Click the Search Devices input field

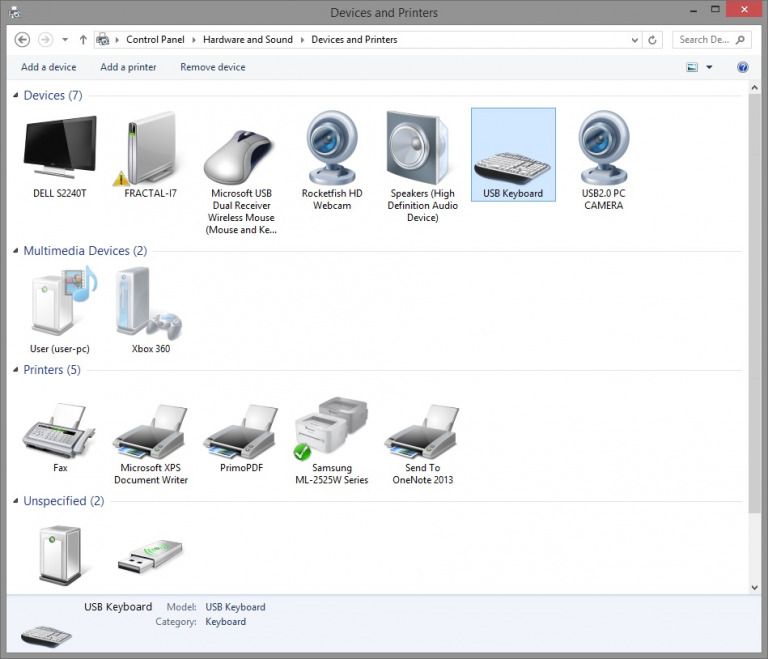point(705,40)
